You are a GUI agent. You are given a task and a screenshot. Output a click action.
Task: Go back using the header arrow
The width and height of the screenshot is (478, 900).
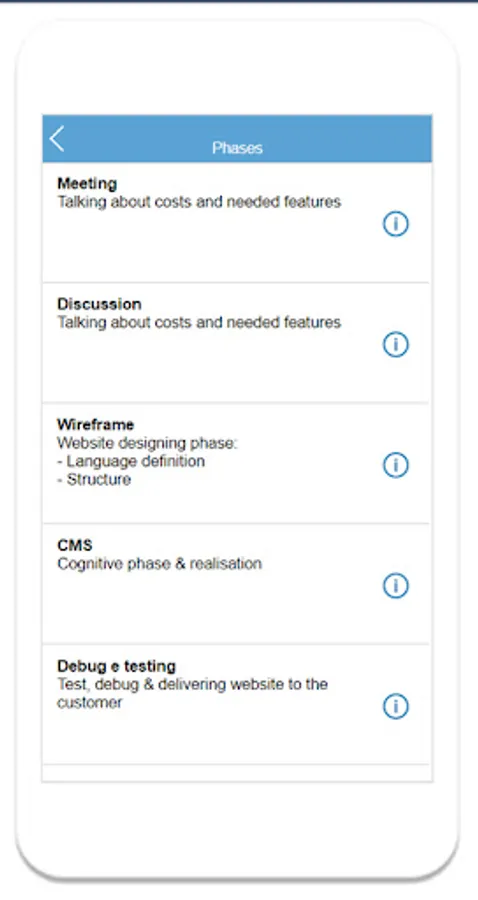click(57, 139)
